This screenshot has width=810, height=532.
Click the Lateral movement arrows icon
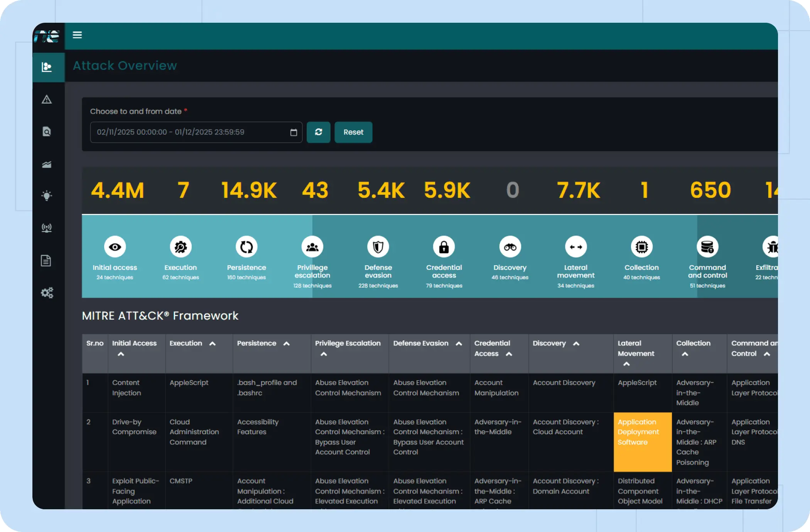(x=576, y=247)
